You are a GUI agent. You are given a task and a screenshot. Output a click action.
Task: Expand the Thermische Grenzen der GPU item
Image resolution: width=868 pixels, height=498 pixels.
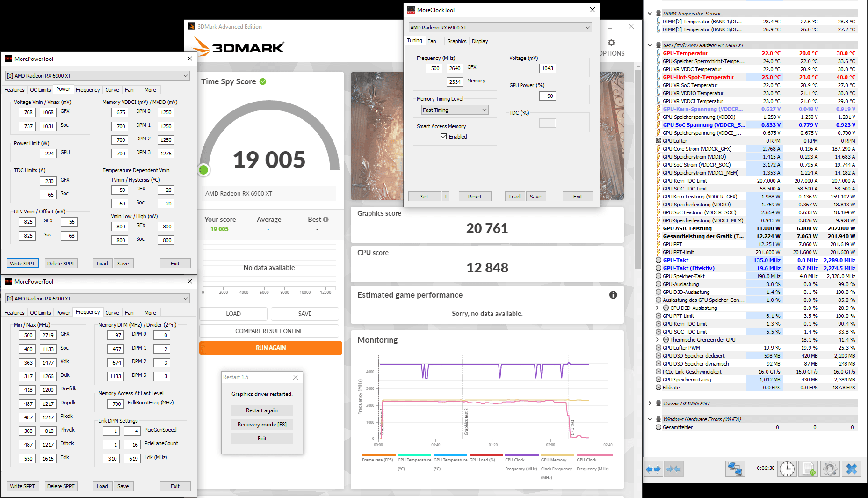tap(658, 340)
